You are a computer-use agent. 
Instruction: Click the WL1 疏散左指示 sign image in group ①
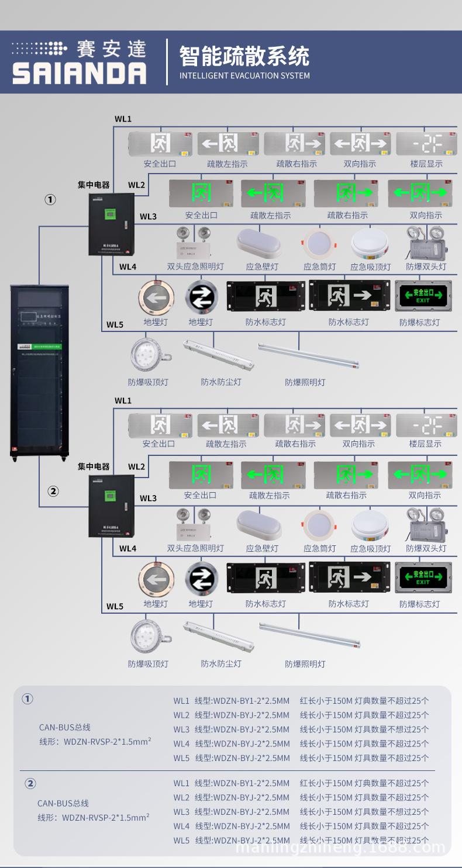(x=228, y=143)
